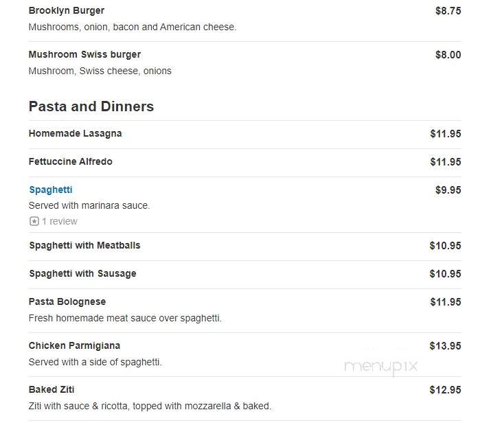Select the Chicken Parmigiana item title
The height and width of the screenshot is (423, 504).
74,345
